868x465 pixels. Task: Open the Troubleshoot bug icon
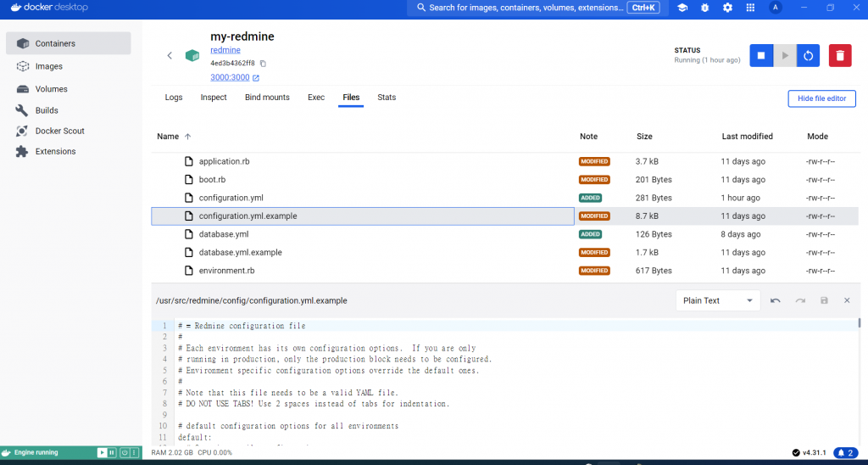pyautogui.click(x=704, y=8)
